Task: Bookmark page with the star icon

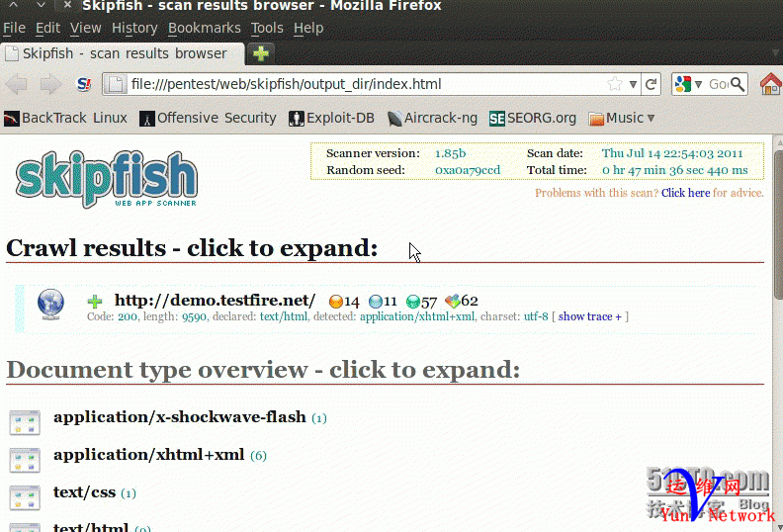Action: [615, 84]
